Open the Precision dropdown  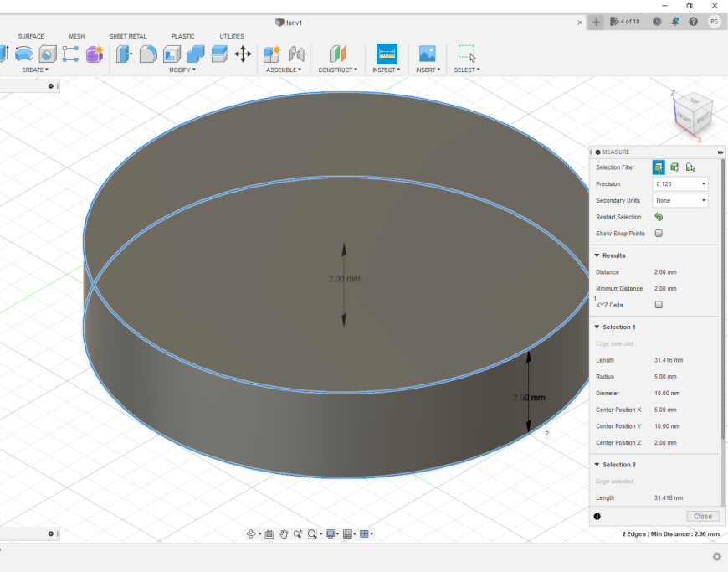(x=679, y=183)
